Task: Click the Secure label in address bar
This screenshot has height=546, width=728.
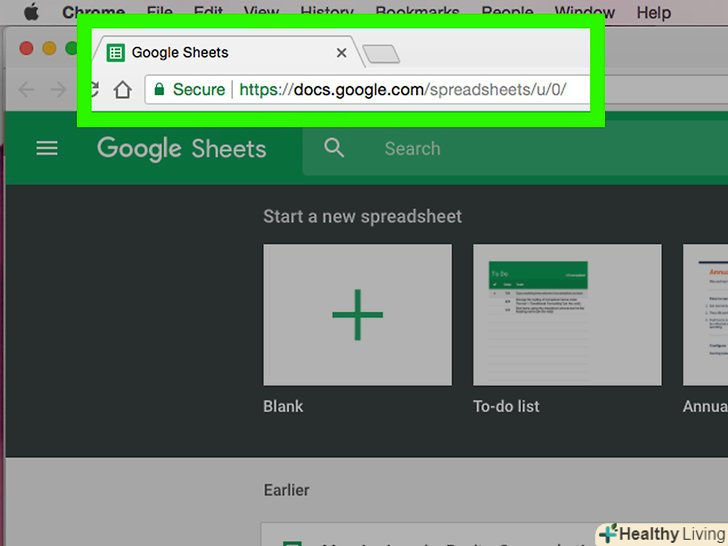Action: [x=199, y=89]
